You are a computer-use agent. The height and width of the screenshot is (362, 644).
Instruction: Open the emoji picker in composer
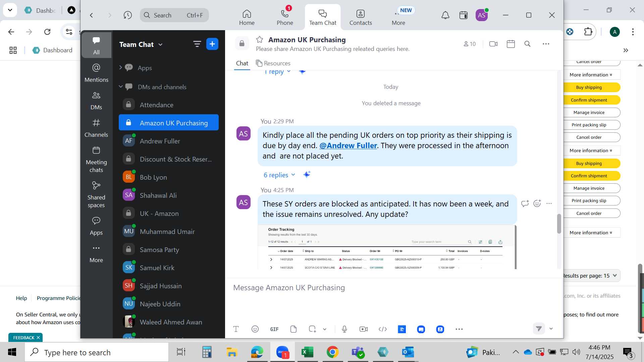[255, 329]
